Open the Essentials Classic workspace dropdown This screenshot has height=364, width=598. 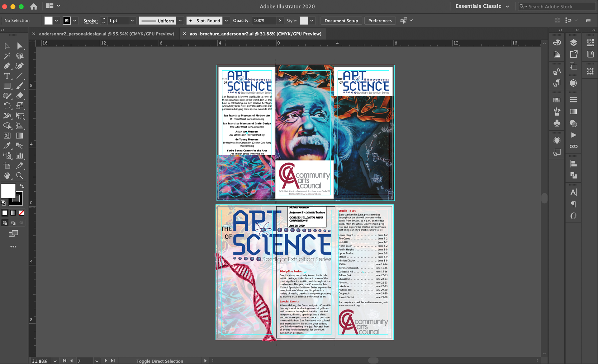coord(507,6)
